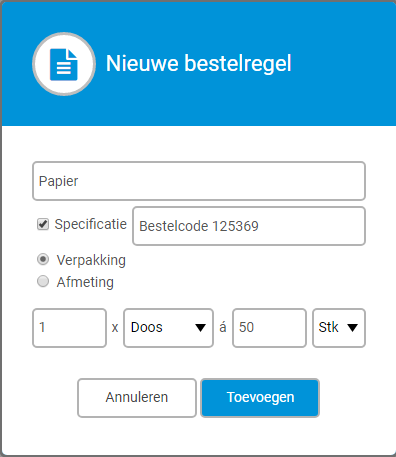Select the Afmeting radio button
Viewport: 396px width, 457px height.
pyautogui.click(x=43, y=281)
